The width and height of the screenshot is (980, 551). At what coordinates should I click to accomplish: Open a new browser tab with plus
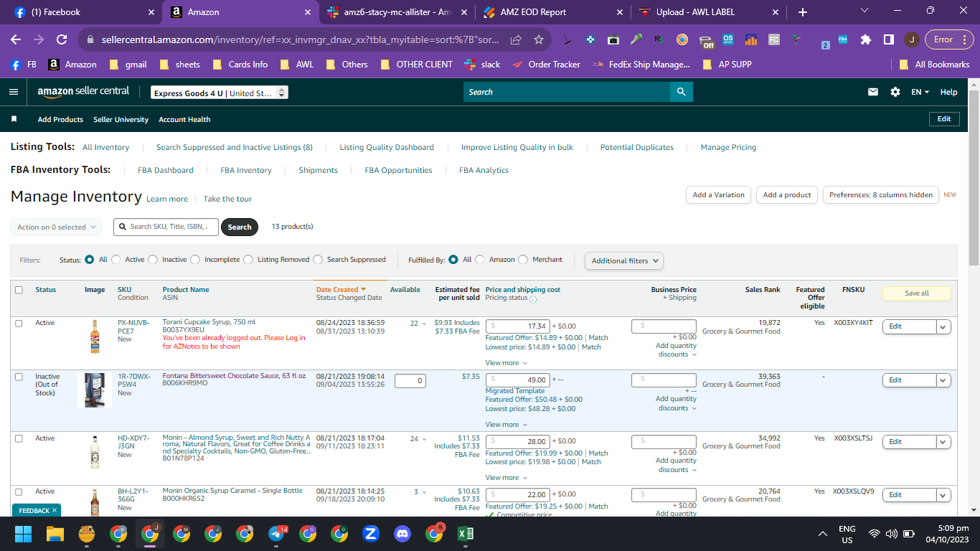(803, 12)
